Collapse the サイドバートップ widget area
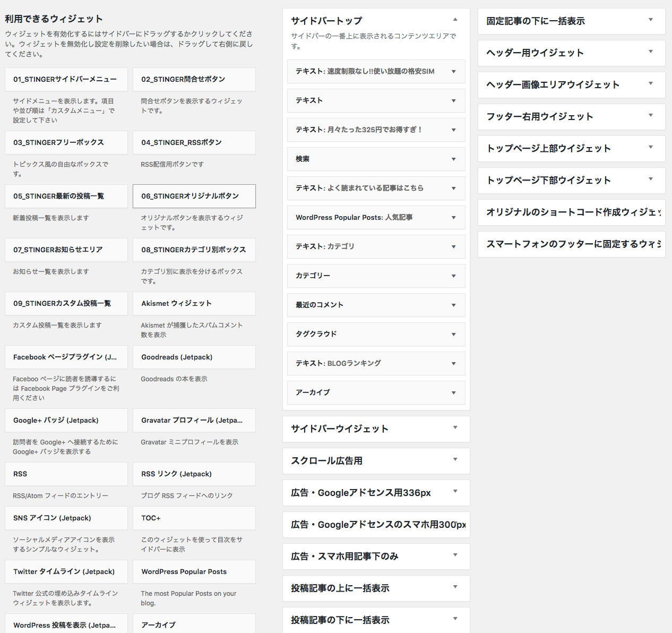672x633 pixels. (x=455, y=19)
